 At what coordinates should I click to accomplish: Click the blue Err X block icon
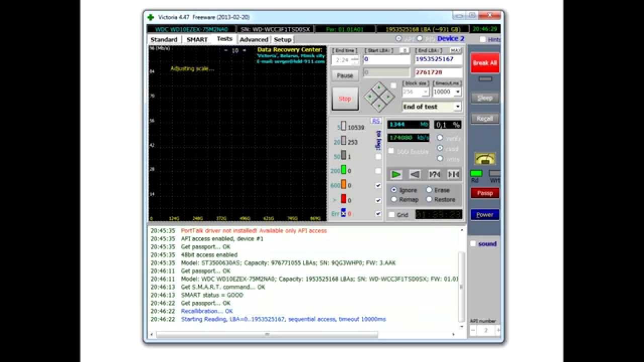coord(344,213)
